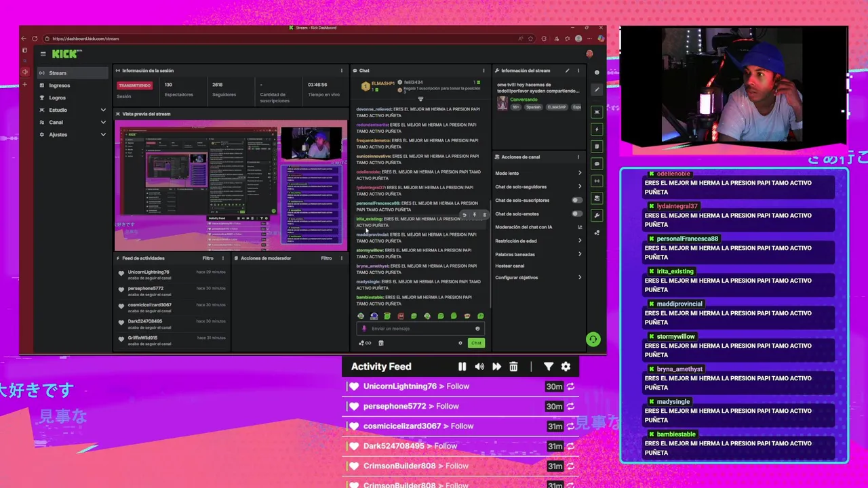Screen dimensions: 868x488
Task: Open the Chat panel options menu
Action: pyautogui.click(x=484, y=70)
